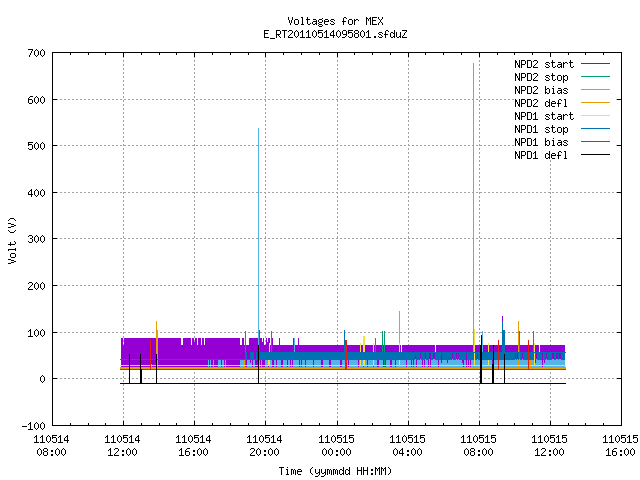The image size is (640, 480).
Task: Click the x-axis label 110515 00:00
Action: [336, 446]
